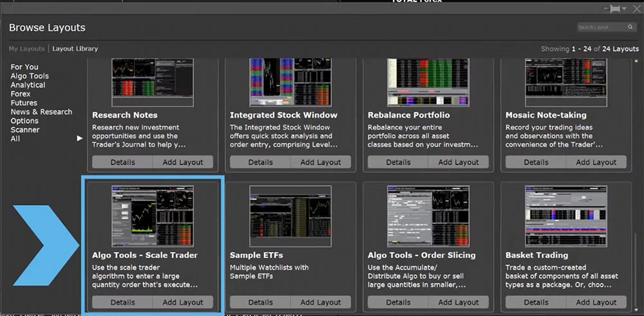Show Details for Integrated Stock Window
Screen dimensions: 644x316
pyautogui.click(x=260, y=162)
